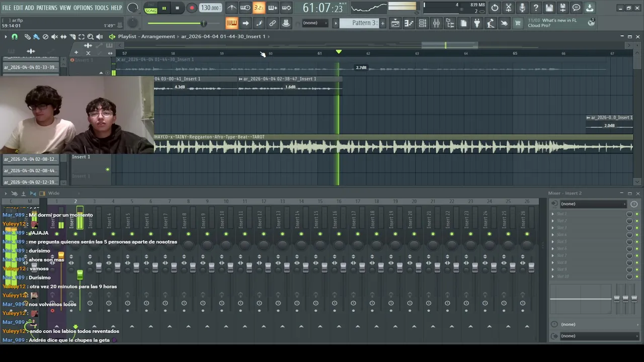
Task: Click the loop recording icon
Action: tap(286, 8)
